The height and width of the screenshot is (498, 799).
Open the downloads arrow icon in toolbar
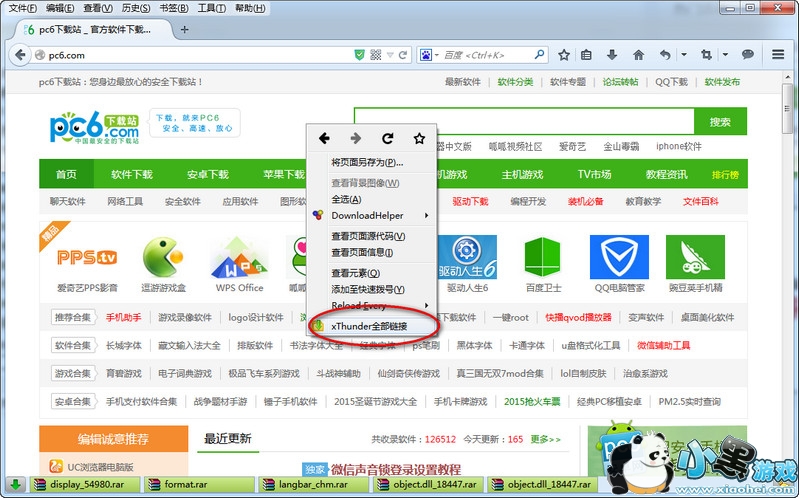click(x=612, y=55)
